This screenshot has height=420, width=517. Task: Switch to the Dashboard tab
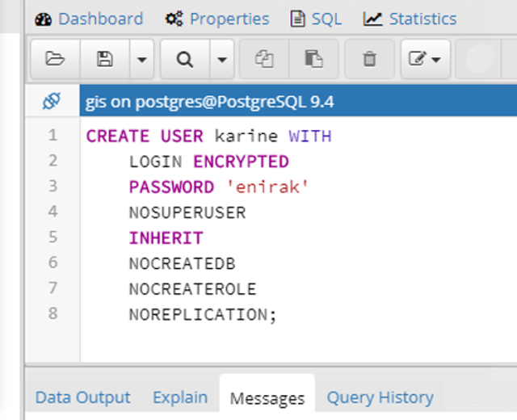pos(90,19)
